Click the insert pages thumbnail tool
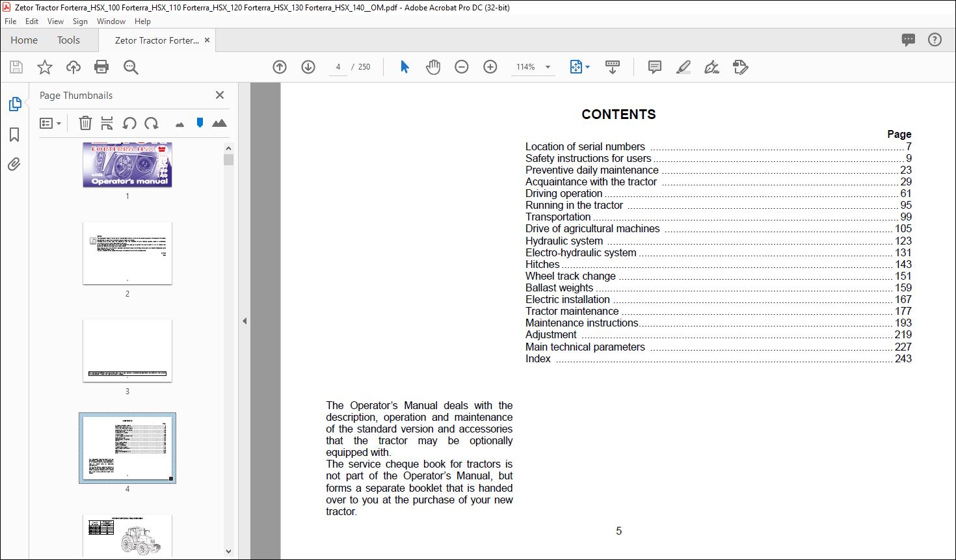956x560 pixels. (107, 123)
